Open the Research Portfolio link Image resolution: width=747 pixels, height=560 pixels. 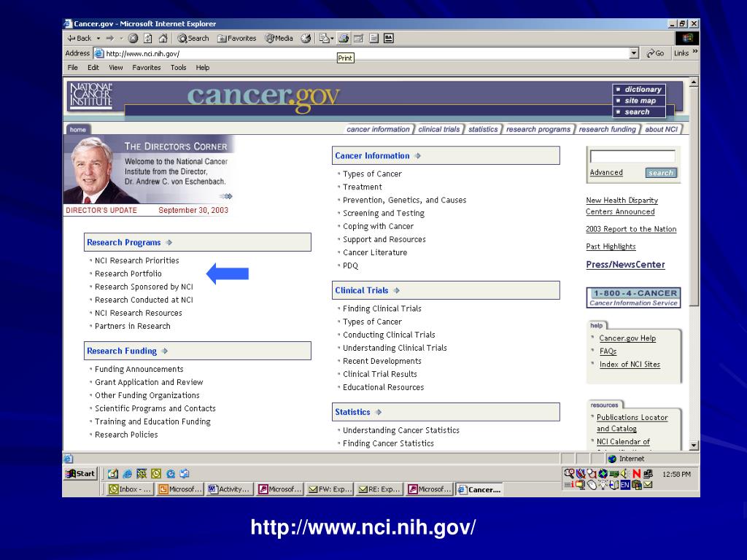coord(128,273)
